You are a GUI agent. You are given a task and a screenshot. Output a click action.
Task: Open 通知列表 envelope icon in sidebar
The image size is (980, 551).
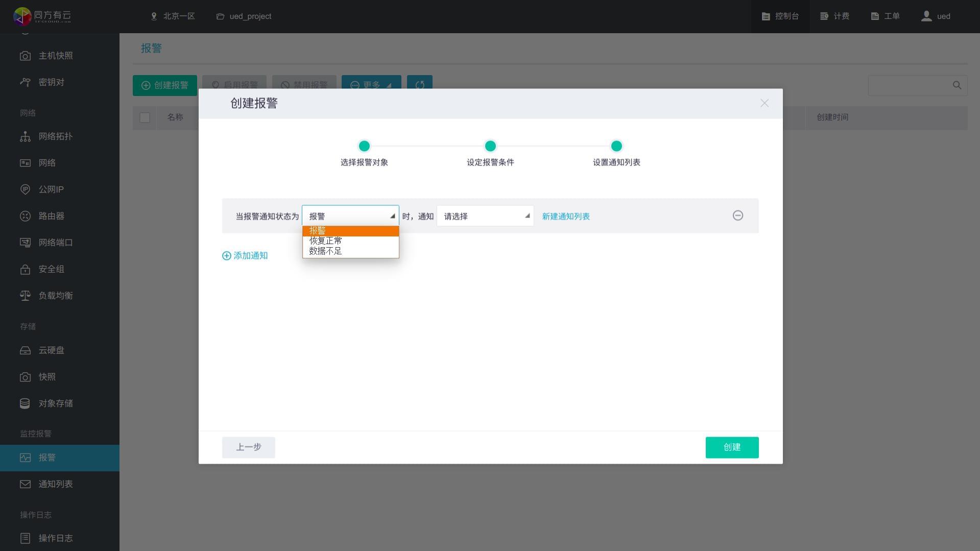point(25,484)
